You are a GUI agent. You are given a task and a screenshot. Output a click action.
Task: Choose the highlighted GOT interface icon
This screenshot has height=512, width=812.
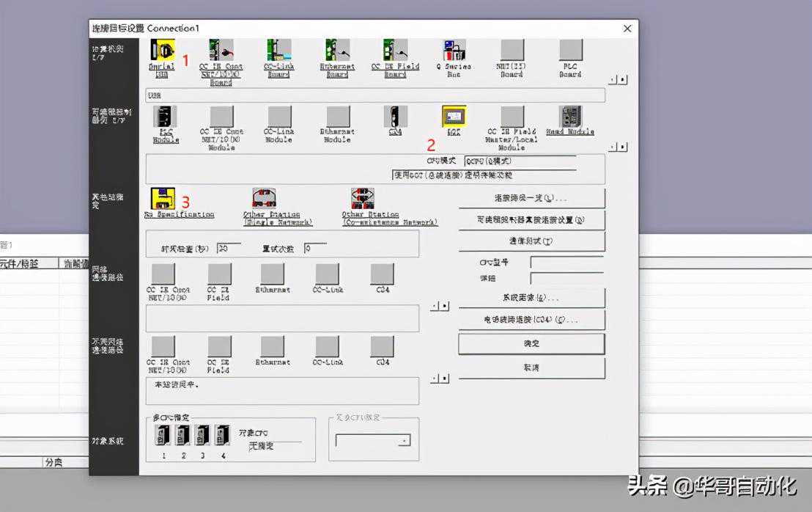454,117
